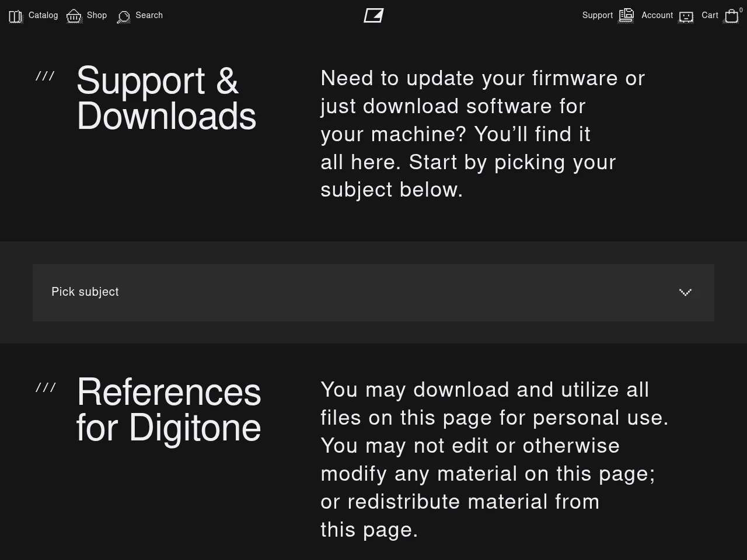Image resolution: width=747 pixels, height=560 pixels.
Task: View the Cart text link
Action: pyautogui.click(x=710, y=15)
